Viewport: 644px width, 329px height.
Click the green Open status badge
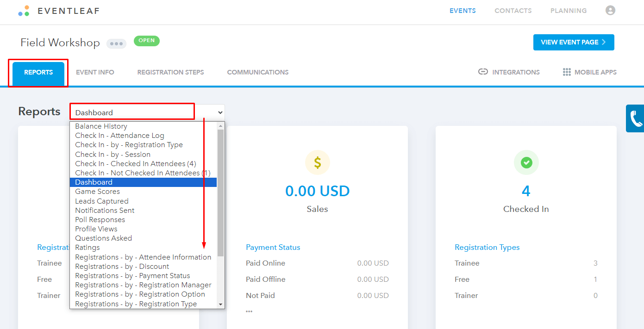tap(147, 41)
